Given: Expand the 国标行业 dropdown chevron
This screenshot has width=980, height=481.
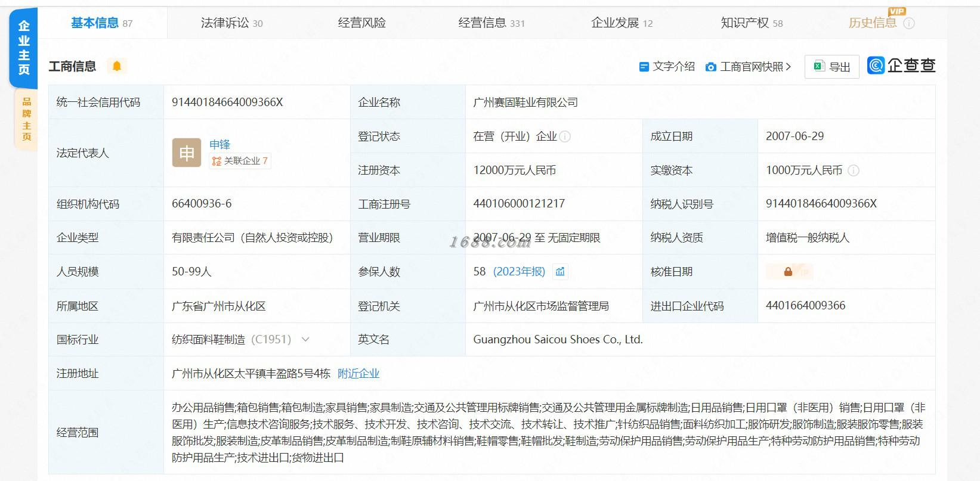Looking at the screenshot, I should coord(305,340).
